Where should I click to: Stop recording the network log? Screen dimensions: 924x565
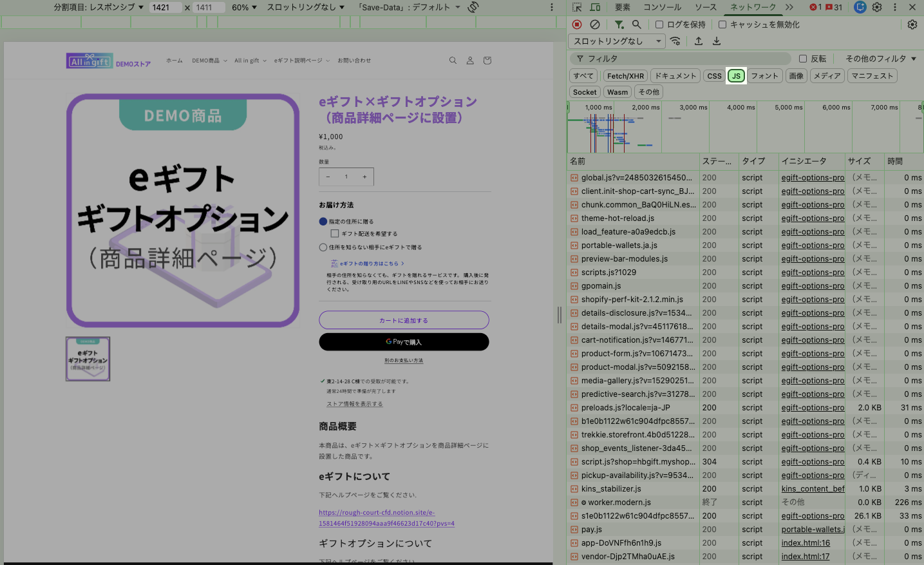[x=577, y=24]
